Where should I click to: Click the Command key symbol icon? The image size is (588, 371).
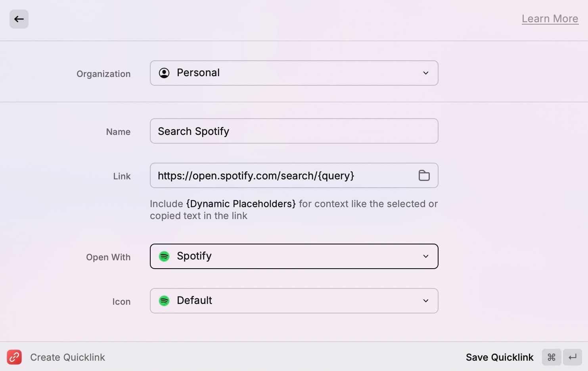551,357
